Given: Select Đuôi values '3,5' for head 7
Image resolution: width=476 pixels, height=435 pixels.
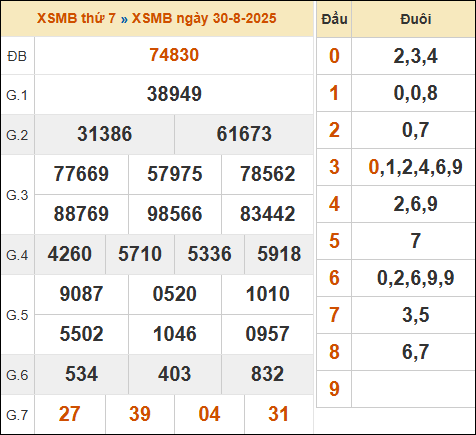Looking at the screenshot, I should 415,315.
